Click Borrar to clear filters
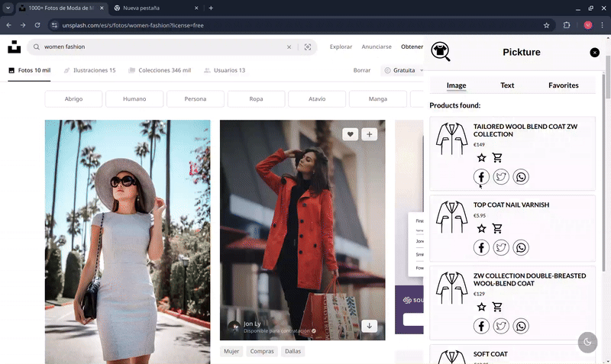Image resolution: width=611 pixels, height=364 pixels. coord(362,70)
